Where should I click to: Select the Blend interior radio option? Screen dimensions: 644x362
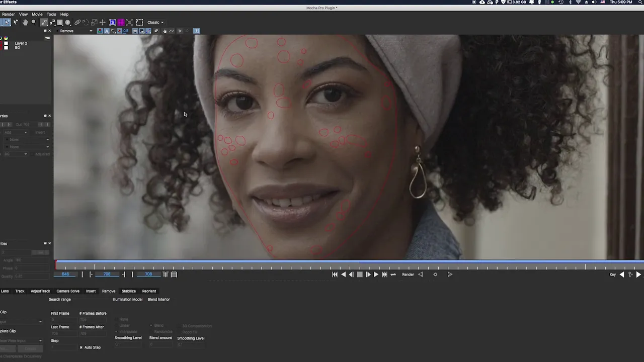[157, 325]
